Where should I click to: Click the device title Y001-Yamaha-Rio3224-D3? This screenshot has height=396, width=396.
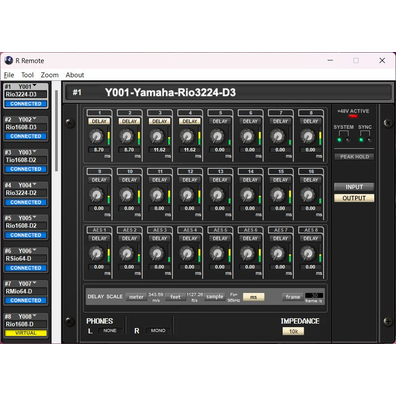pyautogui.click(x=170, y=92)
